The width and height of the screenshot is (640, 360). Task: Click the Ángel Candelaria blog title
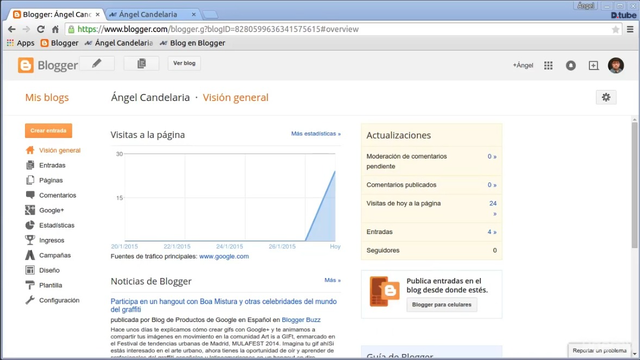coord(150,98)
